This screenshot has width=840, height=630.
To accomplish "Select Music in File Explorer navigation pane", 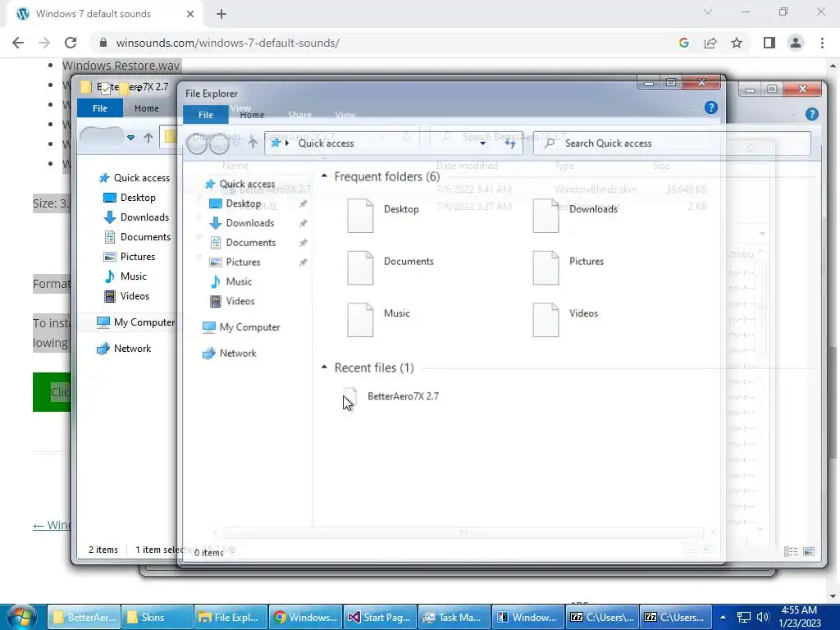I will click(x=231, y=281).
